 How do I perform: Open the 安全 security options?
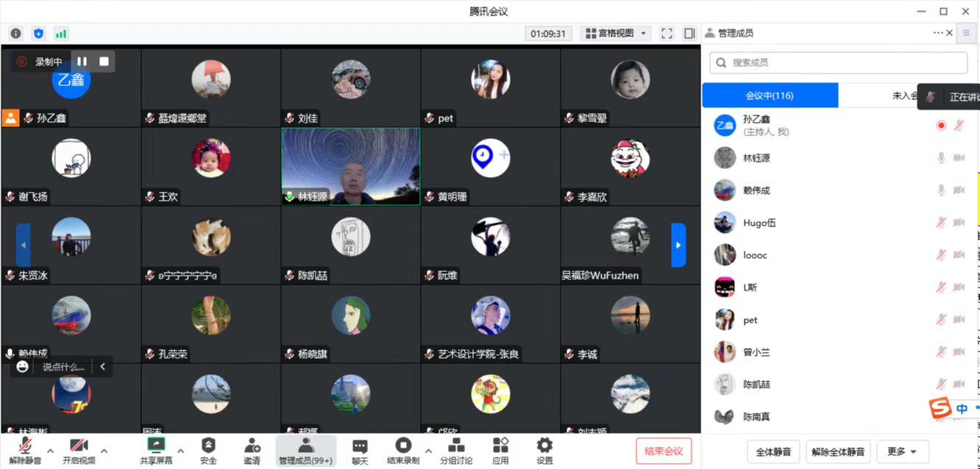(208, 450)
